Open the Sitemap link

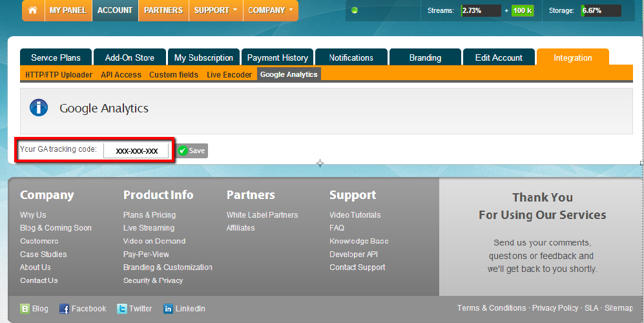[619, 308]
